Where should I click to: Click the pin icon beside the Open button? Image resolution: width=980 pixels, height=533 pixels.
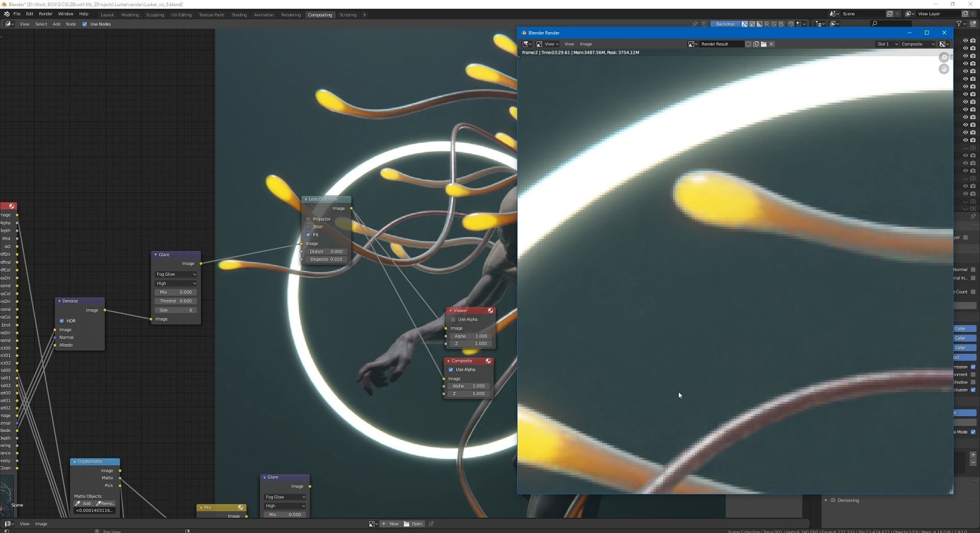click(431, 524)
